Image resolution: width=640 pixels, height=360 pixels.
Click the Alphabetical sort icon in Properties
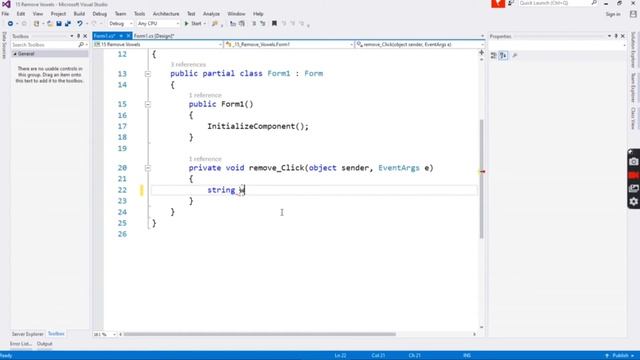(x=503, y=56)
